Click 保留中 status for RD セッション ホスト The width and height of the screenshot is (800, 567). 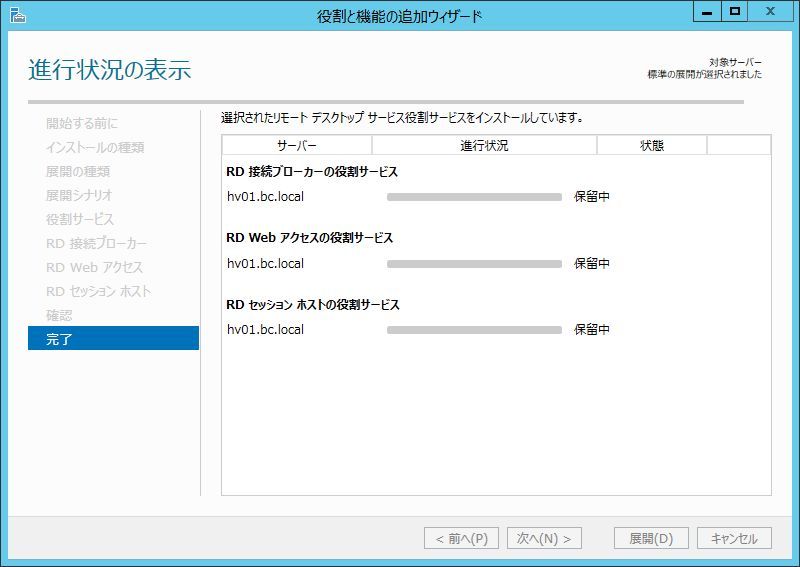point(592,330)
